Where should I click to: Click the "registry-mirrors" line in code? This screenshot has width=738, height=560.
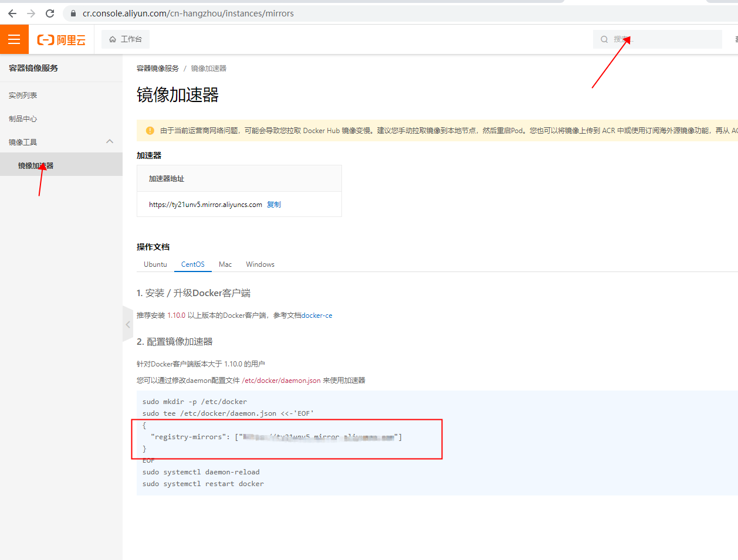point(276,437)
